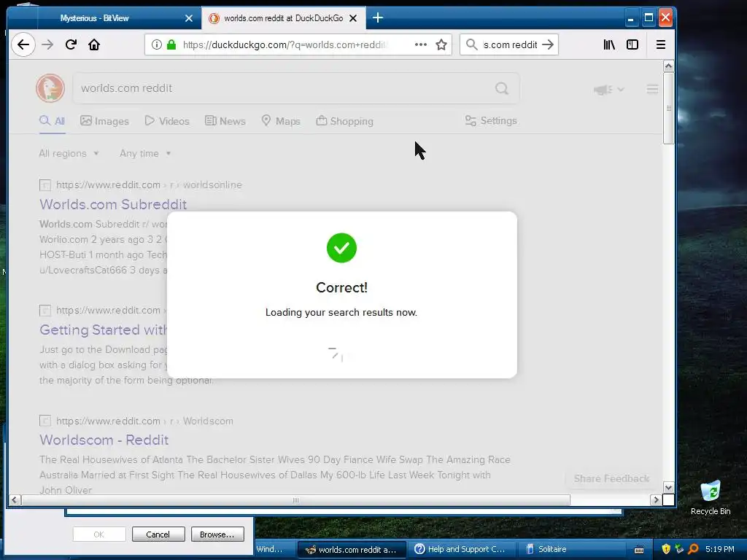Open the search Settings dropdown
The image size is (747, 560).
tap(491, 120)
